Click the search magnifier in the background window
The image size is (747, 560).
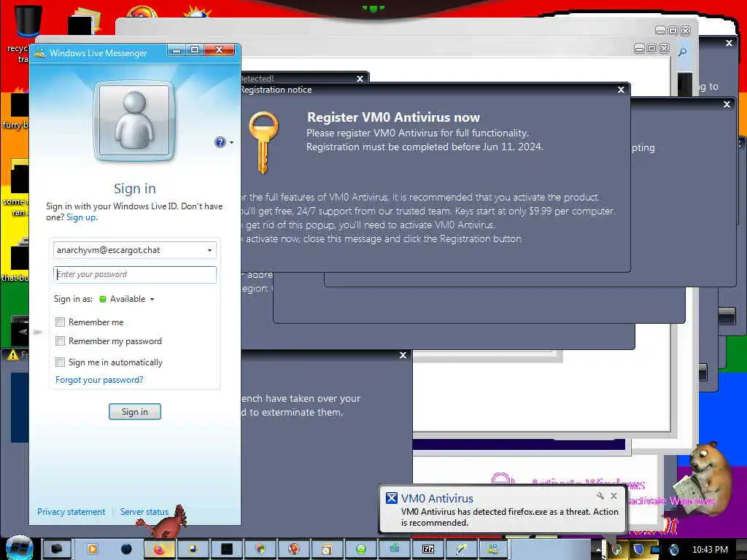pos(682,52)
